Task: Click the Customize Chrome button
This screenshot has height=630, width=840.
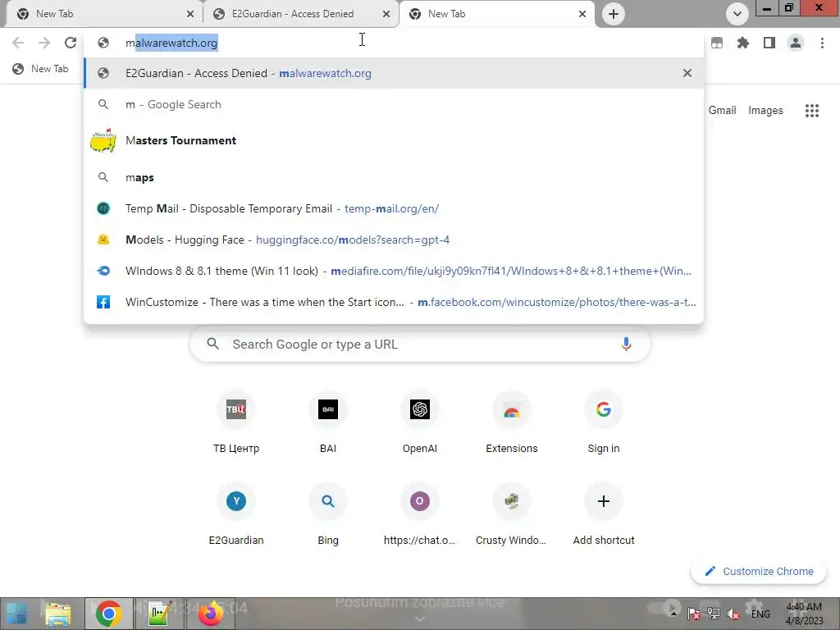Action: coord(759,571)
